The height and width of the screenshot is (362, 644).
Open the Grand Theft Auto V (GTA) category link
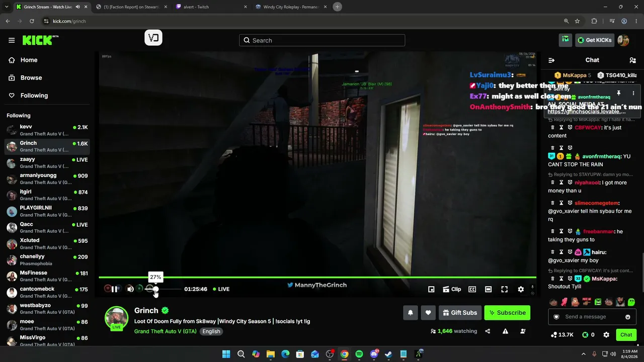(x=166, y=331)
